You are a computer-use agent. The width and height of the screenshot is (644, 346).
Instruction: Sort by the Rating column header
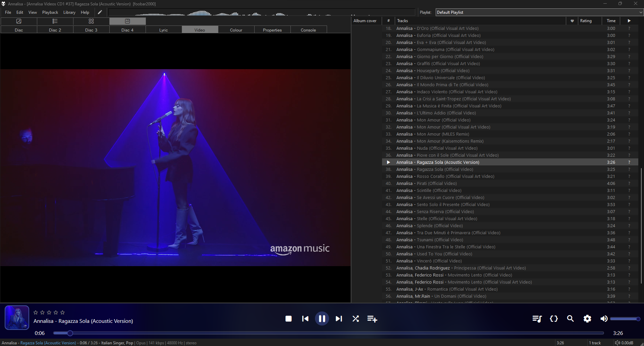pyautogui.click(x=590, y=21)
